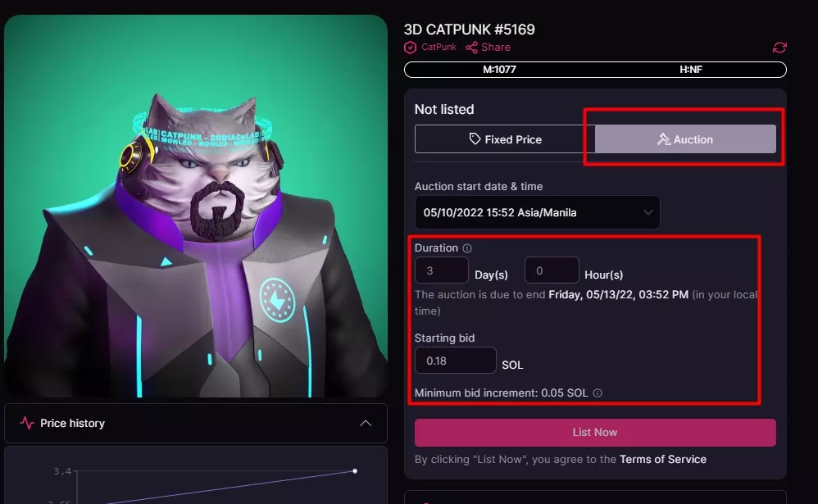Click the price tag icon on Fixed Price

click(475, 138)
